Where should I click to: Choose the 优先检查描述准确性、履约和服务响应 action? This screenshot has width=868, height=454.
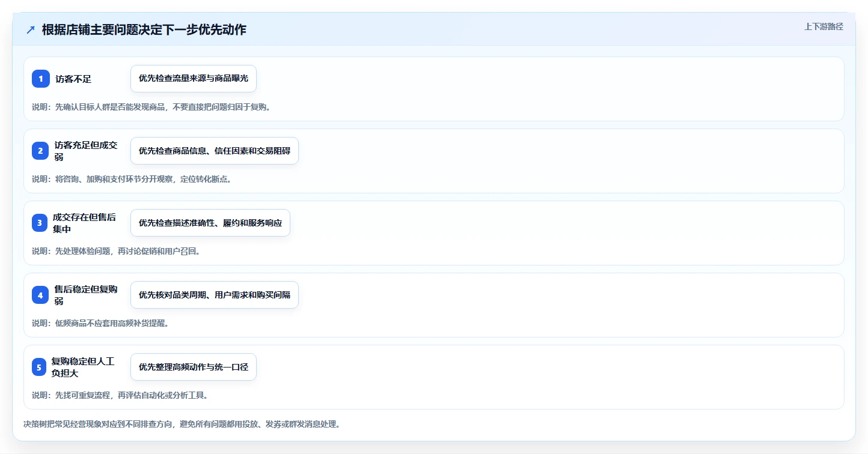coord(210,223)
